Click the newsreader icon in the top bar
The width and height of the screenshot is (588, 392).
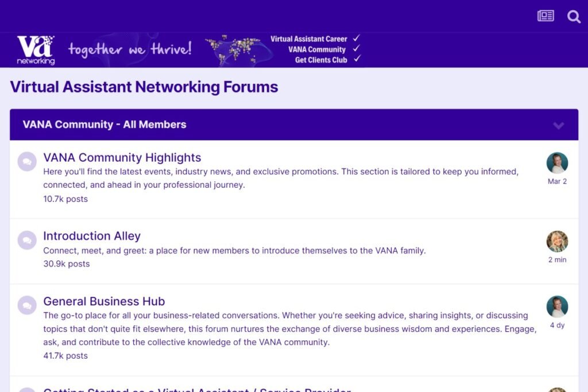point(545,16)
